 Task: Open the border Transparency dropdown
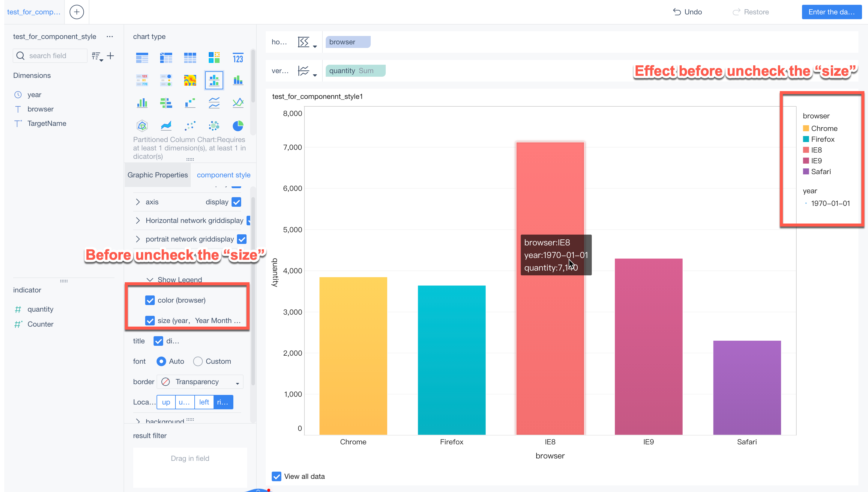(x=200, y=382)
